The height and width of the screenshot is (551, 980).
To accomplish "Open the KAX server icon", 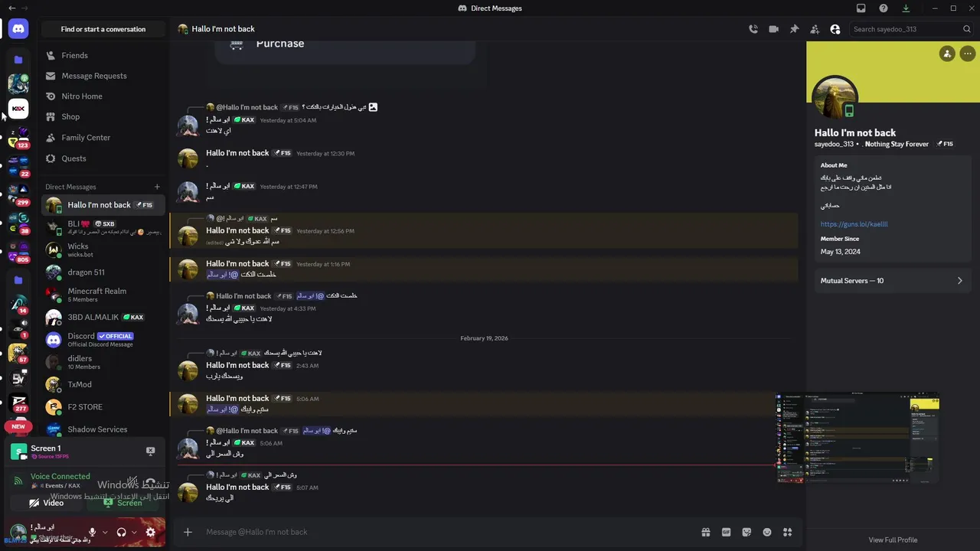I will (x=18, y=109).
